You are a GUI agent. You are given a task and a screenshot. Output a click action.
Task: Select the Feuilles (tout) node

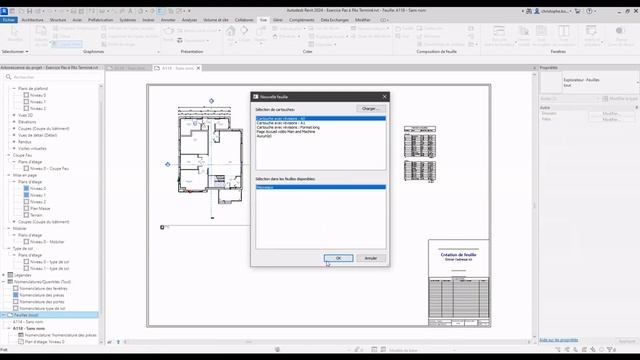pyautogui.click(x=26, y=315)
